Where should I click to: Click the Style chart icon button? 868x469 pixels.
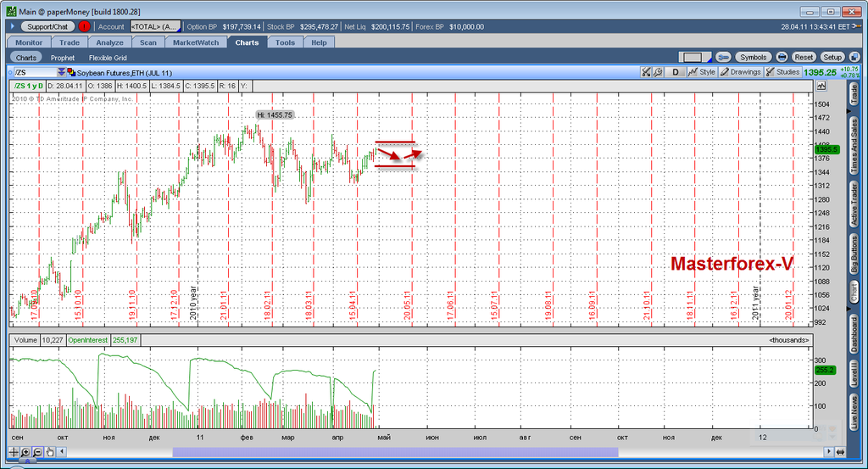tap(702, 72)
